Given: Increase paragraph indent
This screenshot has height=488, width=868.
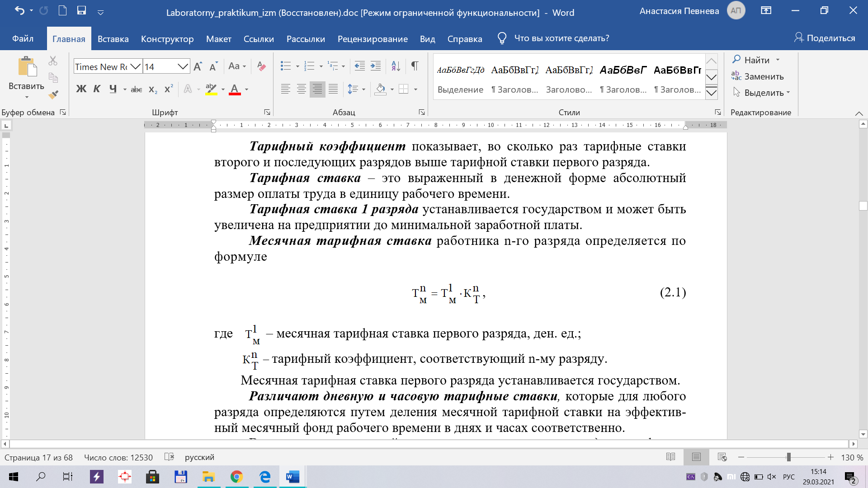Looking at the screenshot, I should [x=376, y=66].
